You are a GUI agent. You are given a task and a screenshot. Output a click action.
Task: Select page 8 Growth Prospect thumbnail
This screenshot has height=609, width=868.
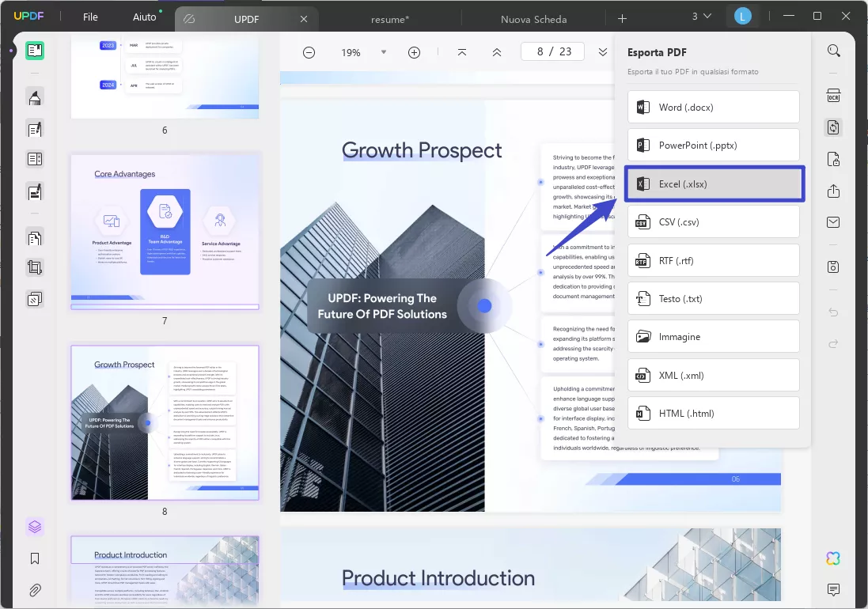165,422
